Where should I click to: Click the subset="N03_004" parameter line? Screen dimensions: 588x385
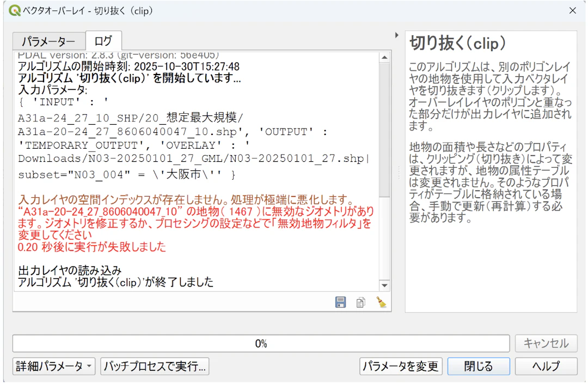point(127,174)
